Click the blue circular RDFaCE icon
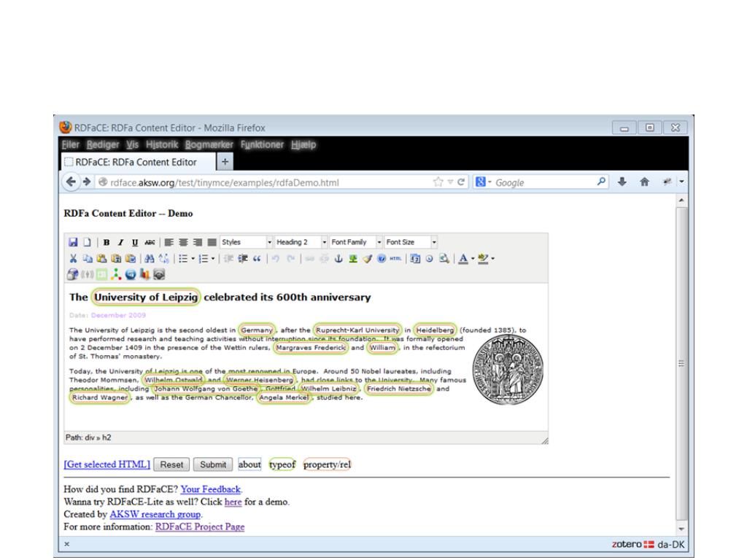Screen dimensions: 747x560 point(130,274)
